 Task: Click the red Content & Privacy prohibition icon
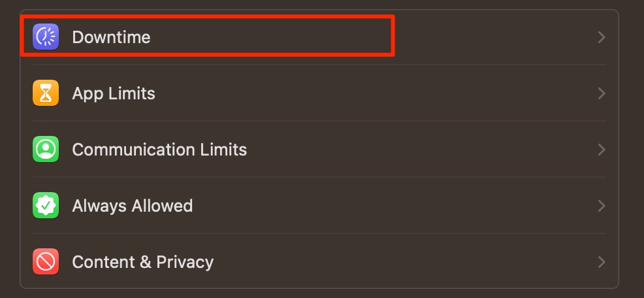click(46, 262)
